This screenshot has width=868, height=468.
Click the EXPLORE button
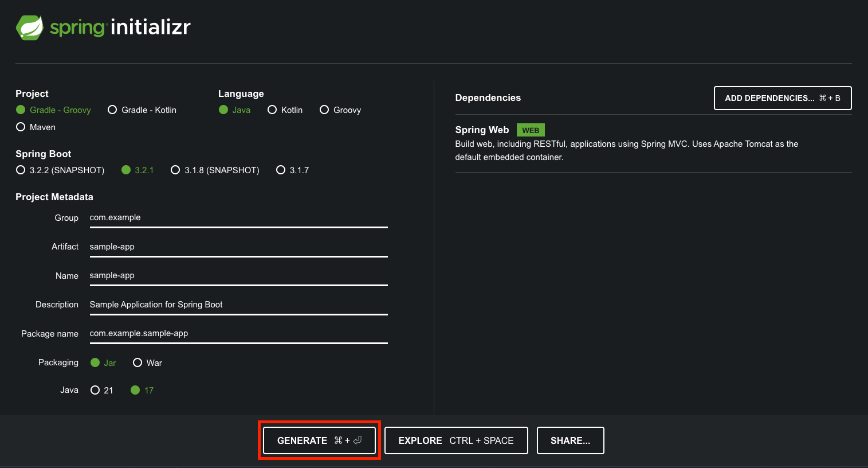456,440
